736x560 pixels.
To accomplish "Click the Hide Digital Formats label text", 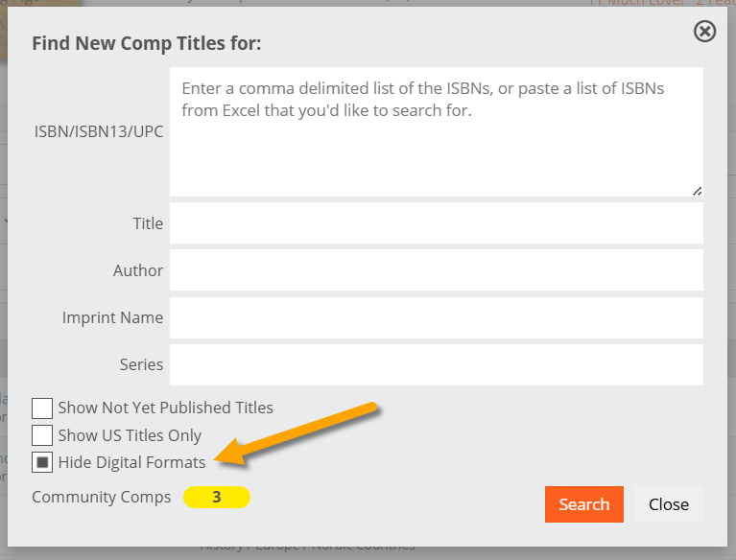I will (x=131, y=462).
